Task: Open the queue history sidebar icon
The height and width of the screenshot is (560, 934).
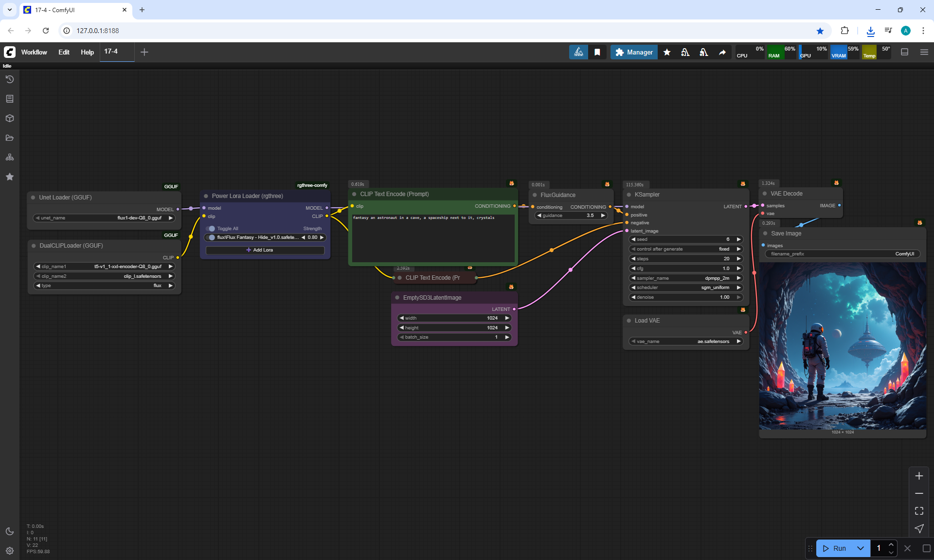Action: [x=10, y=79]
